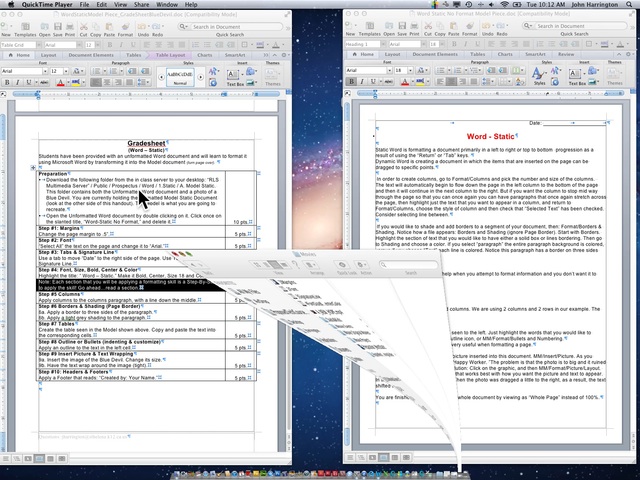Image resolution: width=640 pixels, height=480 pixels.
Task: Click Save icon in left Gradesheet window
Action: [x=58, y=27]
